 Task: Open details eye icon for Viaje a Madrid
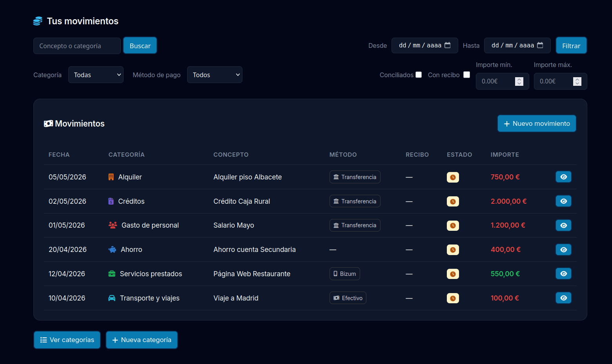(x=563, y=298)
